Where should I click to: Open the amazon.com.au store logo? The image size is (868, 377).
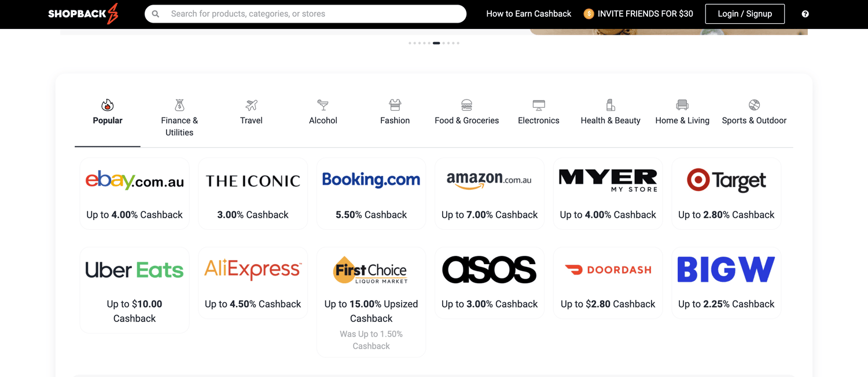click(490, 180)
